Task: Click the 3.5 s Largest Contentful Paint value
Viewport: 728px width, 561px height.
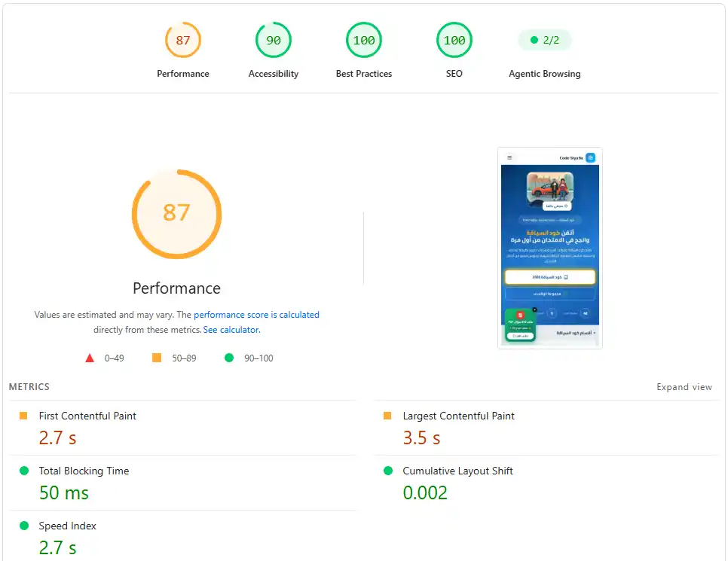Action: (x=421, y=438)
